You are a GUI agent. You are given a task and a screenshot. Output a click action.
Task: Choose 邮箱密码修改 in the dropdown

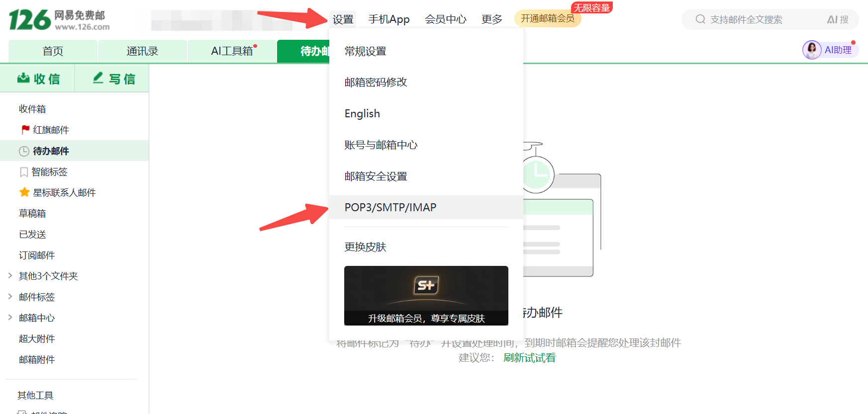point(376,82)
